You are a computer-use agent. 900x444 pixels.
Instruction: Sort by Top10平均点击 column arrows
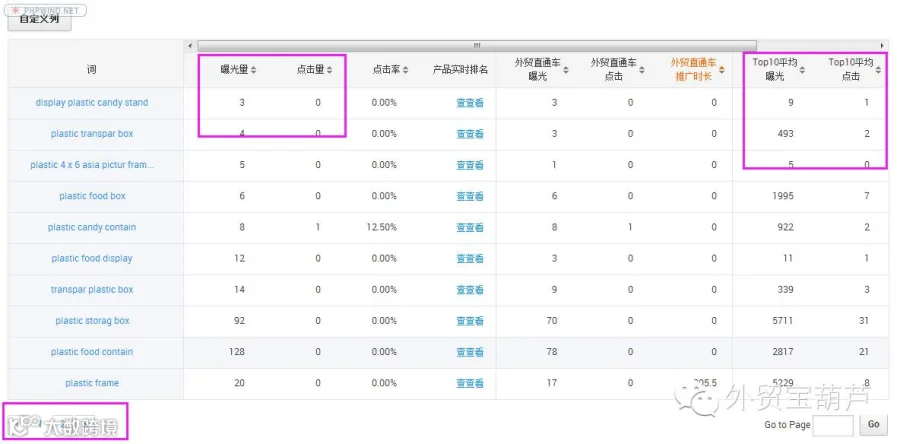point(878,70)
